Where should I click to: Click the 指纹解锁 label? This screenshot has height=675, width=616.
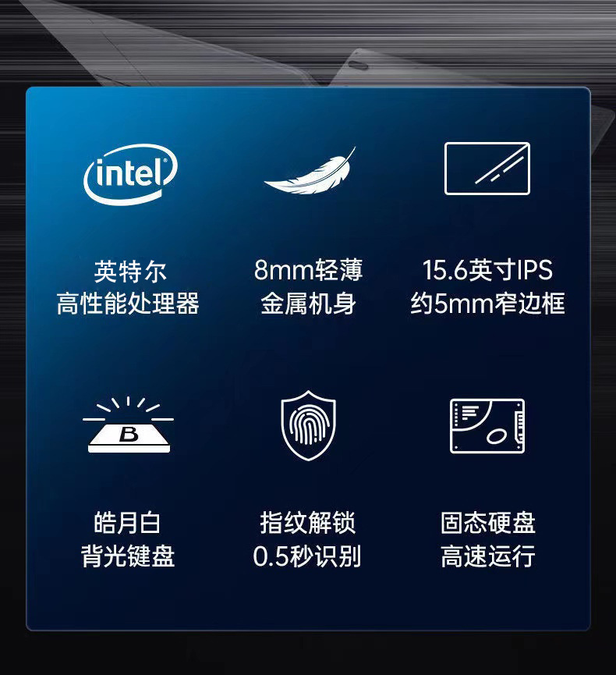pyautogui.click(x=307, y=523)
